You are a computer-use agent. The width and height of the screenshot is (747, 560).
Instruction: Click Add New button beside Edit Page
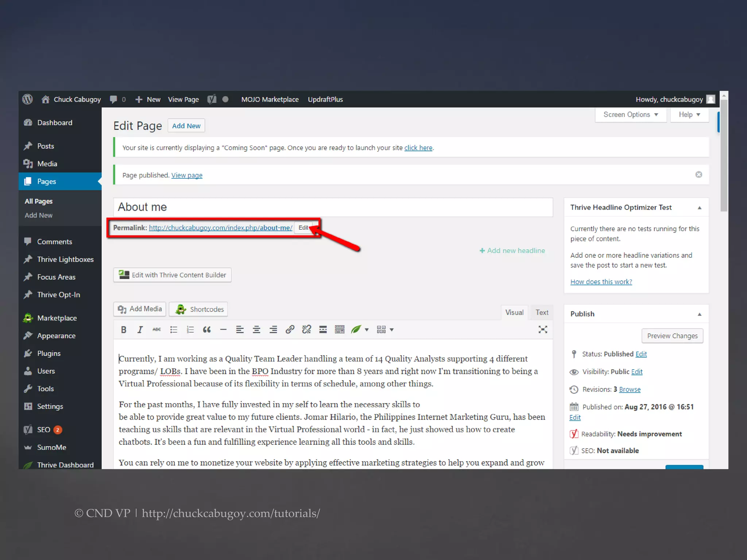click(186, 126)
